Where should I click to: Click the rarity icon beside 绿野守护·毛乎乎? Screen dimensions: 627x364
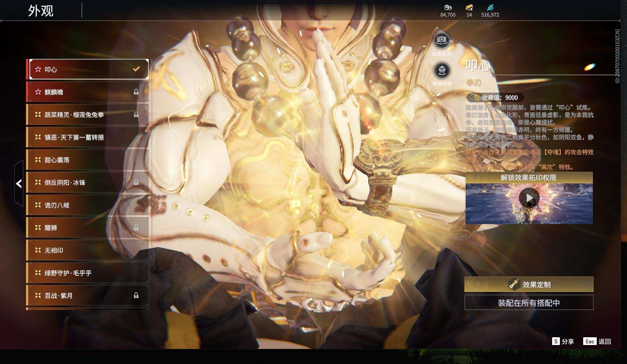(x=38, y=273)
